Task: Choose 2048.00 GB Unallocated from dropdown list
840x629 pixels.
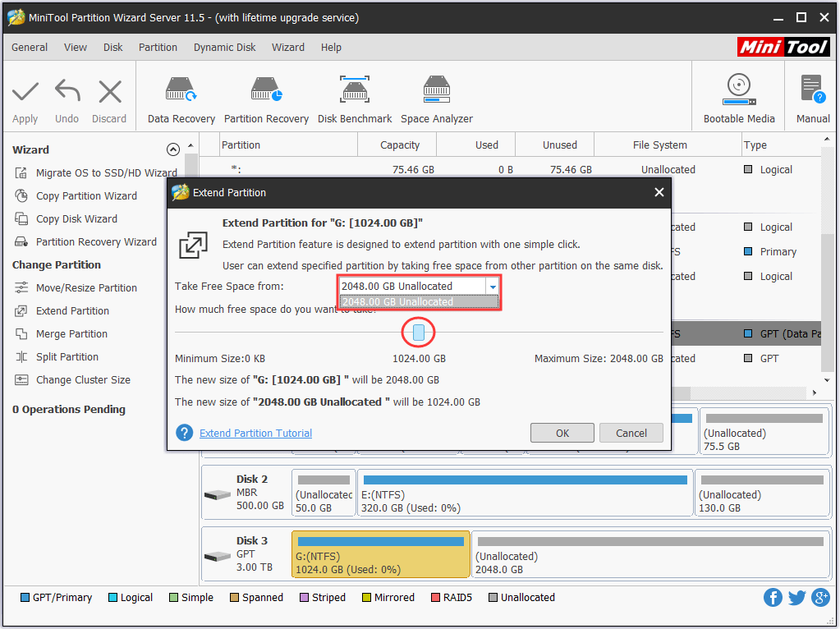Action: click(419, 302)
